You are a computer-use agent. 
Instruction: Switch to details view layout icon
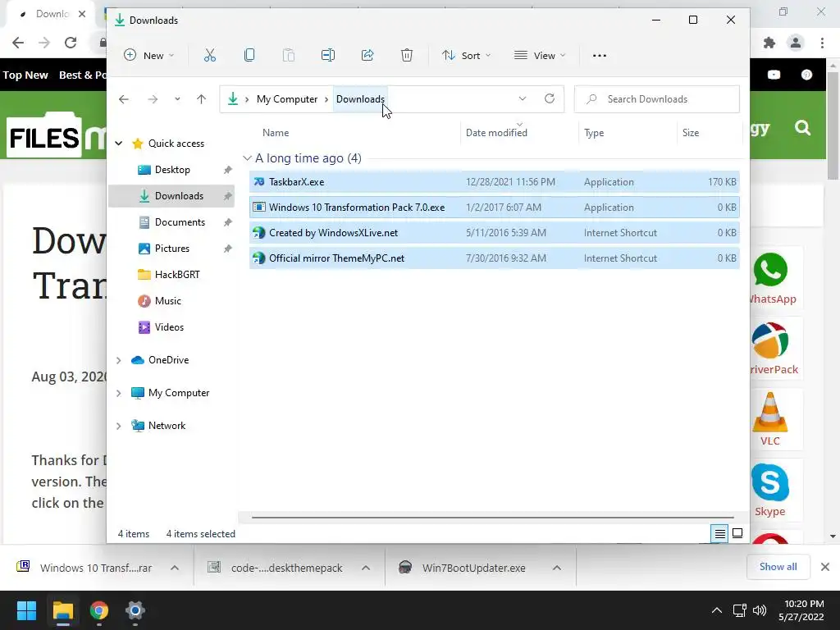719,533
